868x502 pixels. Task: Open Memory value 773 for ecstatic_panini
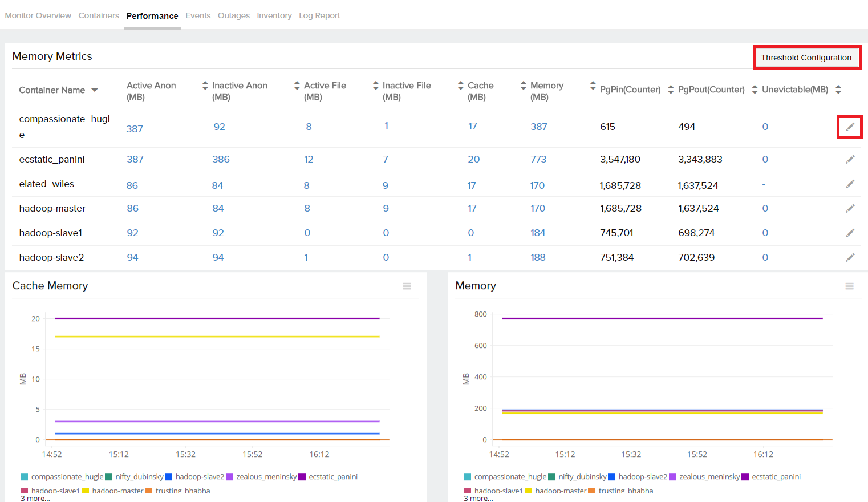pyautogui.click(x=538, y=160)
